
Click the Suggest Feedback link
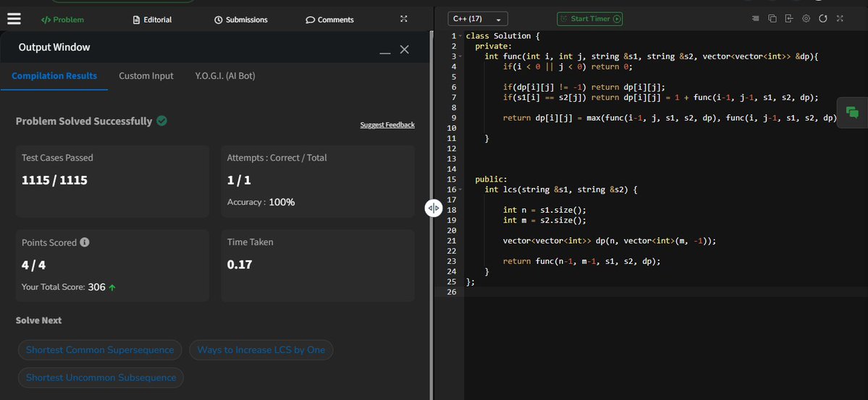(x=387, y=125)
